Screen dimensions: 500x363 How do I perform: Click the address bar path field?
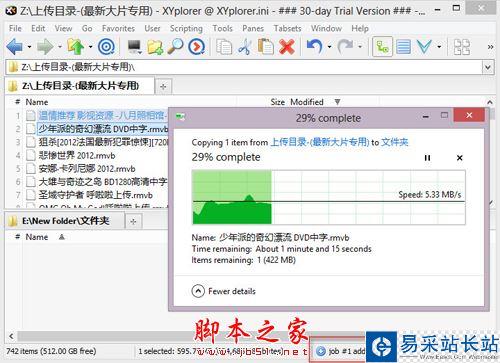[244, 67]
